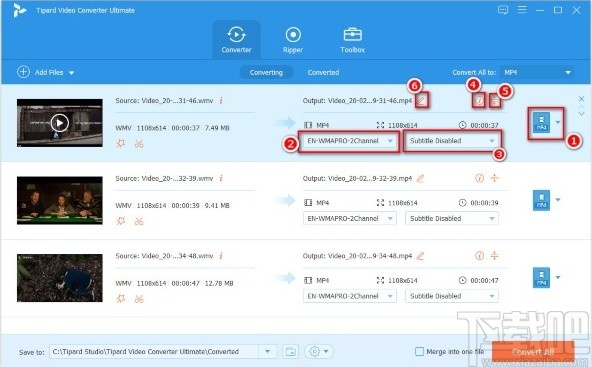Open the cut scissors tool for 34-48.wmv
Screen dimensions: 592x367
point(139,299)
